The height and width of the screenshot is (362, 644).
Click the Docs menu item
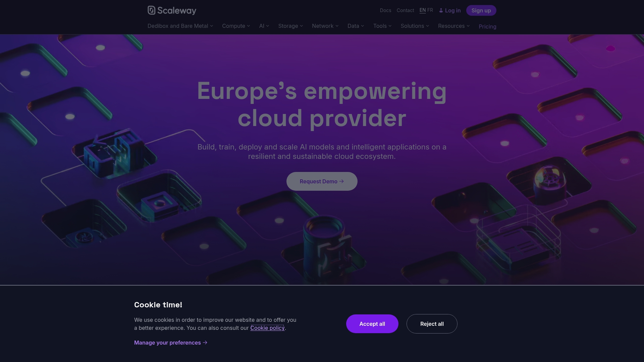(x=385, y=10)
